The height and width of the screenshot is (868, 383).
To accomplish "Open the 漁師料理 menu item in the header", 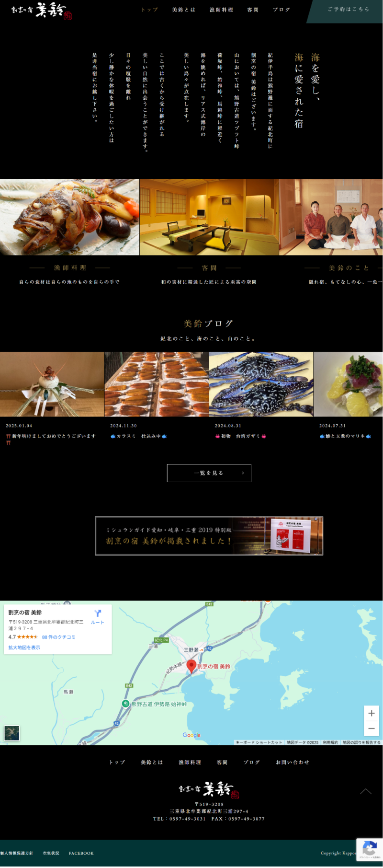I will pos(221,10).
